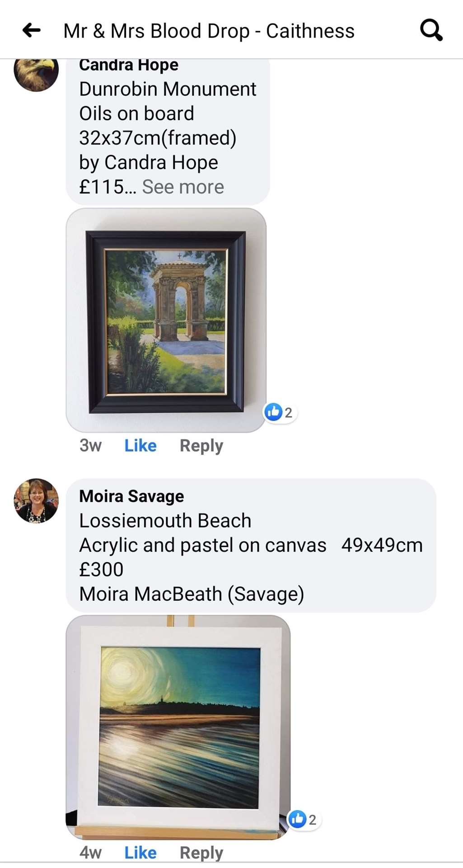Open Moira Savage's name link
Screen dimensions: 463x868
[131, 496]
